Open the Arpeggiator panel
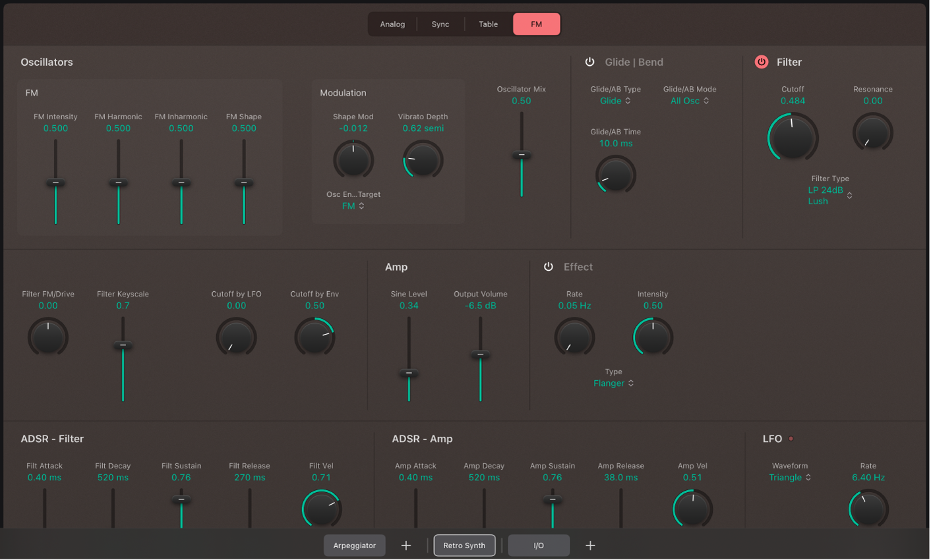This screenshot has height=560, width=931. click(x=354, y=545)
